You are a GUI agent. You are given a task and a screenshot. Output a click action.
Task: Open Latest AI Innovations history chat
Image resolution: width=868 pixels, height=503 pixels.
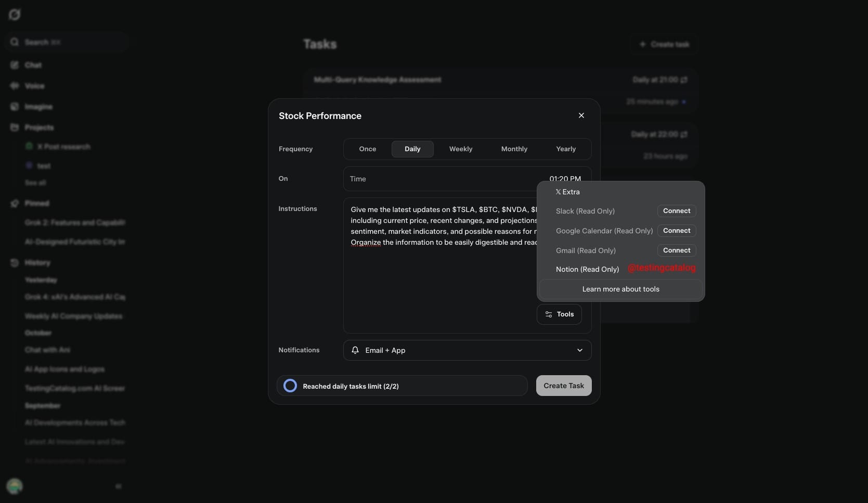point(75,442)
